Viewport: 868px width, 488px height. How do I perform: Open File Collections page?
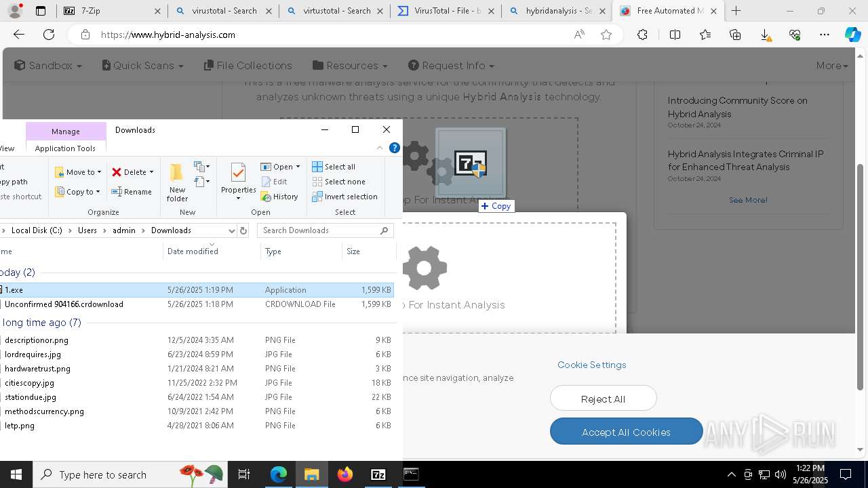(x=248, y=66)
